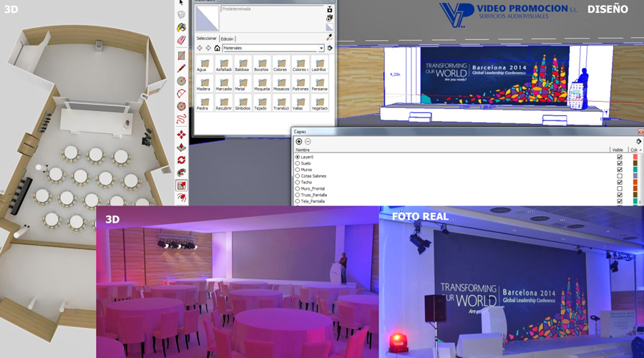Viewport: 644px width, 358px height.
Task: Open the Capas panel details arrow
Action: point(639,141)
